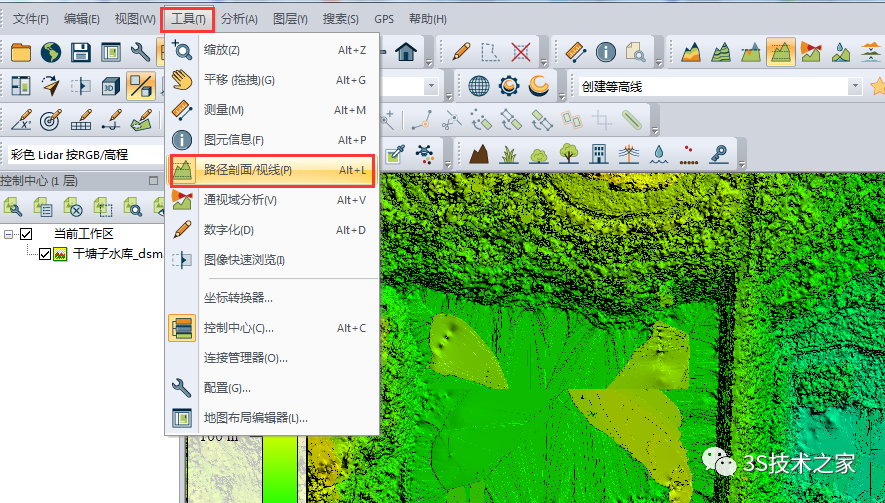885x503 pixels.
Task: Open the 彩色 Lidar 按RGB/高程 combo box
Action: click(x=85, y=154)
